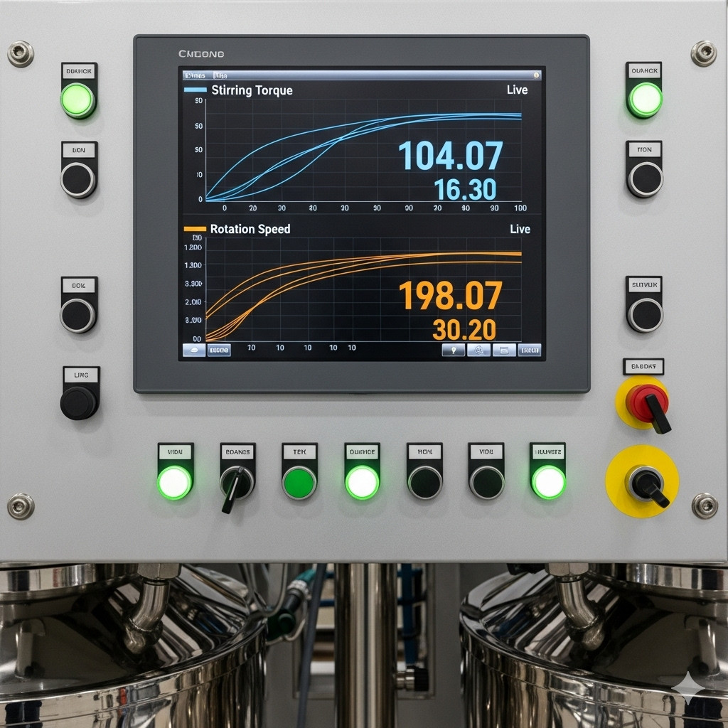The width and height of the screenshot is (728, 728).
Task: Click the orange Rotation Speed legend swatch
Action: click(x=195, y=229)
